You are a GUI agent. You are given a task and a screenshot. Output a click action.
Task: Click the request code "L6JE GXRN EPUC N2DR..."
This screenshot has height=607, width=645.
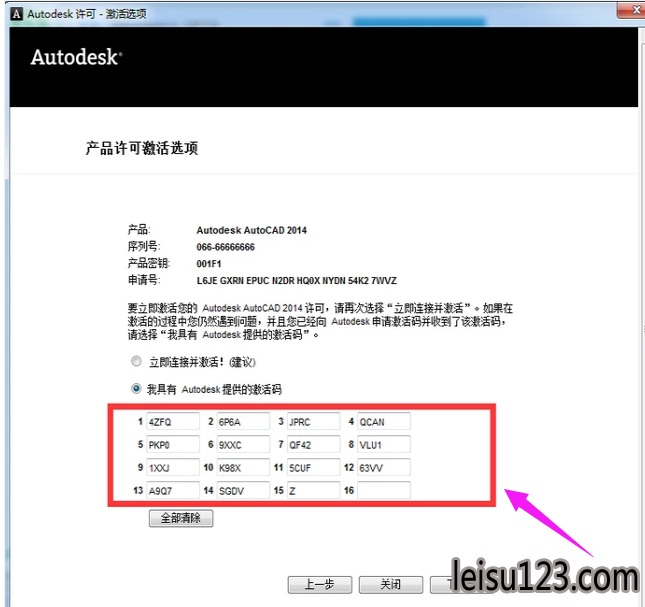[297, 281]
